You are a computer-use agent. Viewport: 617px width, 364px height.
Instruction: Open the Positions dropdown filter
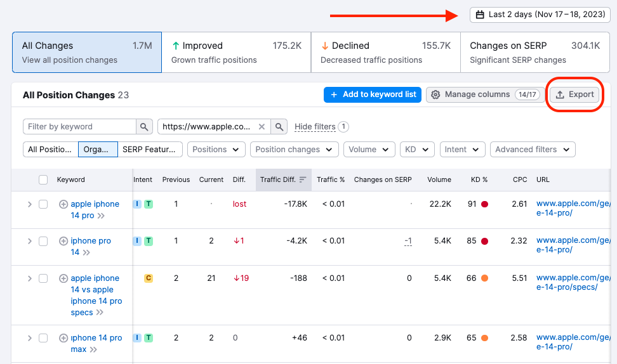coord(216,150)
